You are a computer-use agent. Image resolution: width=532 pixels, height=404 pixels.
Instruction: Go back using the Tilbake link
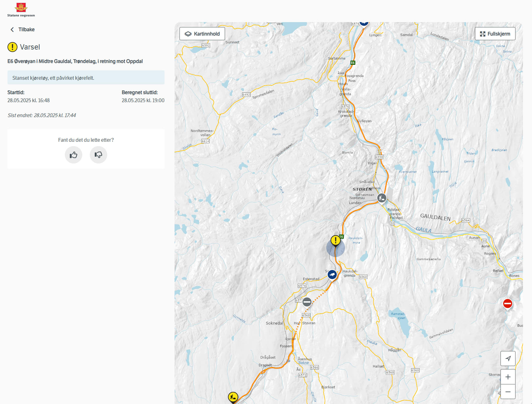pyautogui.click(x=26, y=30)
